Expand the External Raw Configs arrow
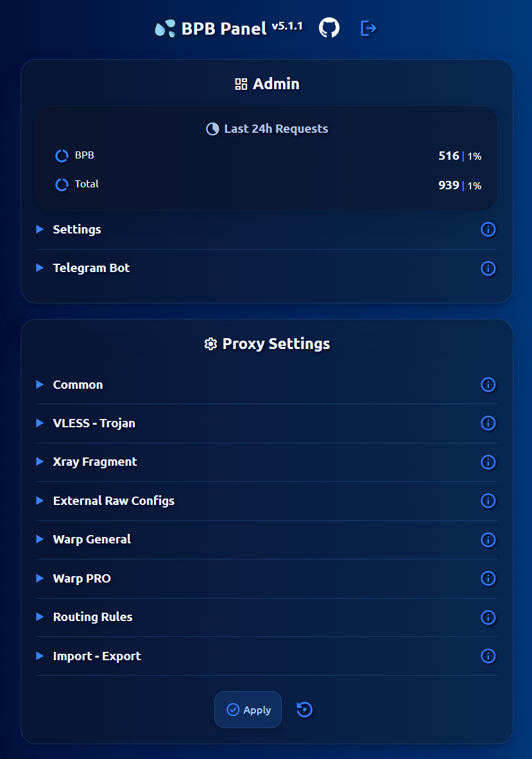Viewport: 532px width, 759px height. 40,500
